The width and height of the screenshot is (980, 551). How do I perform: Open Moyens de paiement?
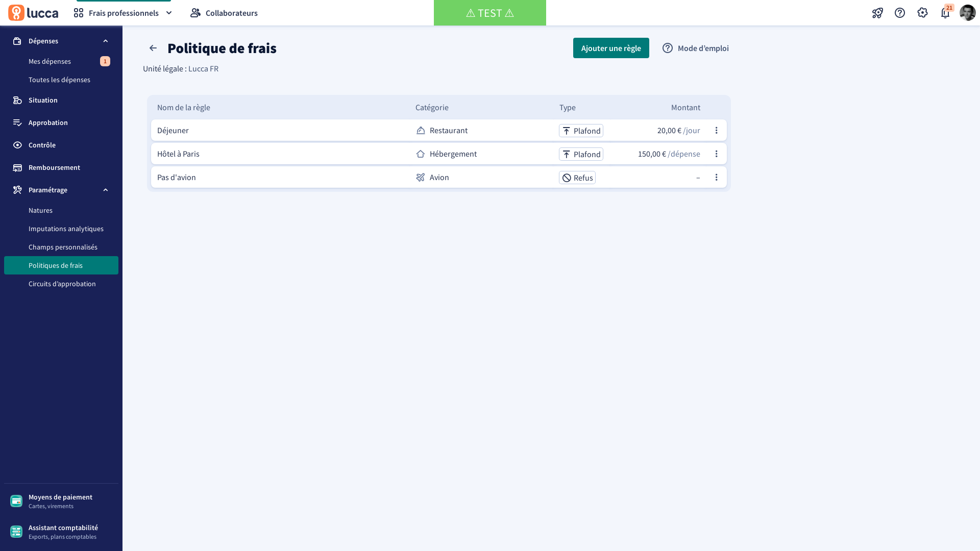(x=61, y=501)
